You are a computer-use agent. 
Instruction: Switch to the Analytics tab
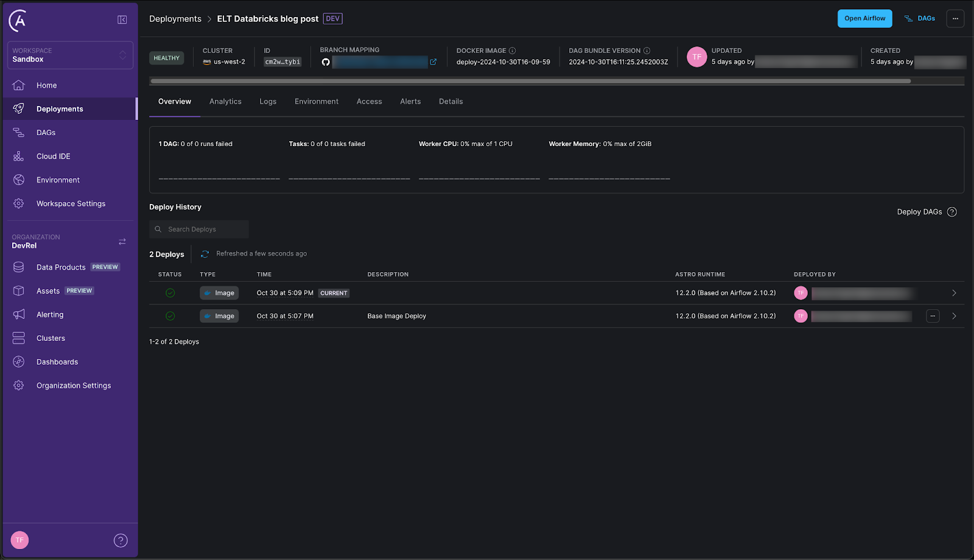coord(225,102)
